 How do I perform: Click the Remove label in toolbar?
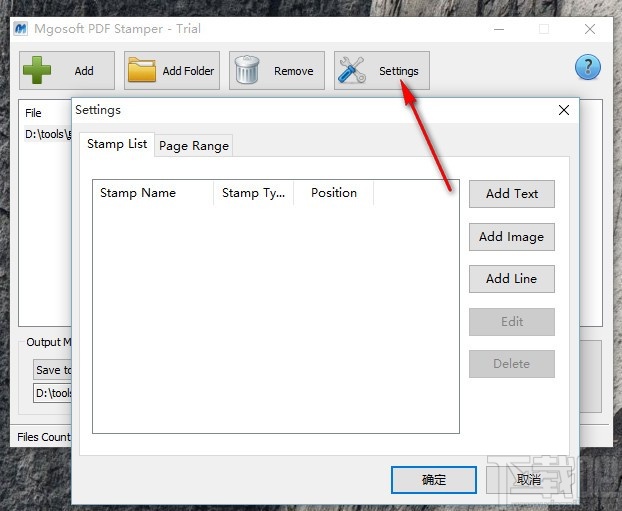point(294,71)
